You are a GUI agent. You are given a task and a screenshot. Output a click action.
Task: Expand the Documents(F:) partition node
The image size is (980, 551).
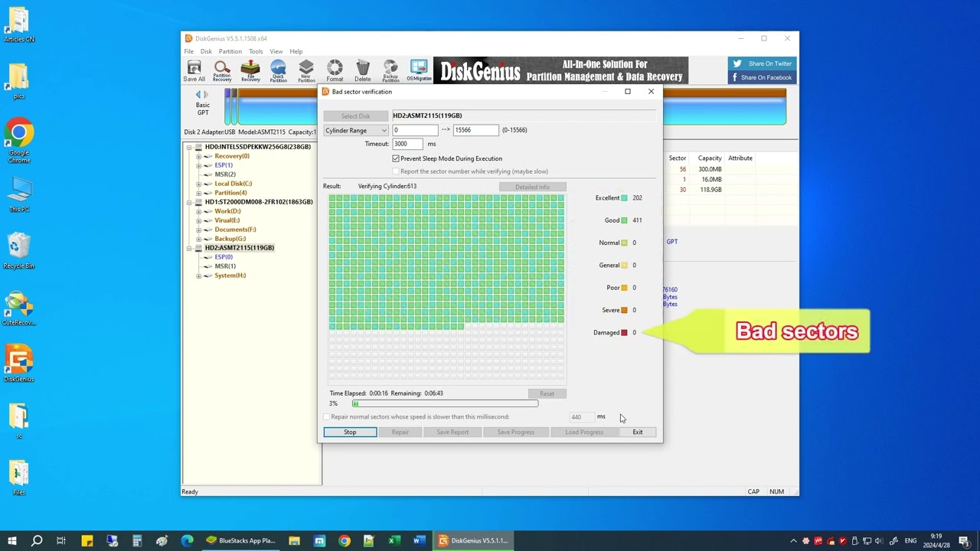(198, 230)
